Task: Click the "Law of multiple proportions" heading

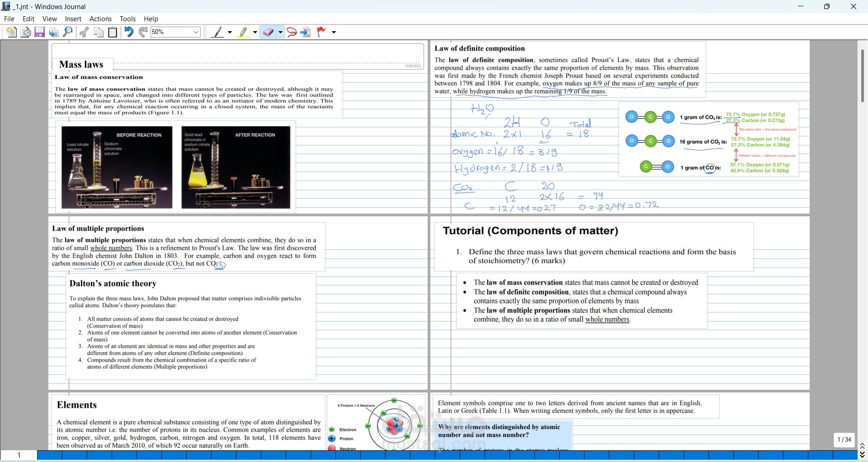Action: 98,229
